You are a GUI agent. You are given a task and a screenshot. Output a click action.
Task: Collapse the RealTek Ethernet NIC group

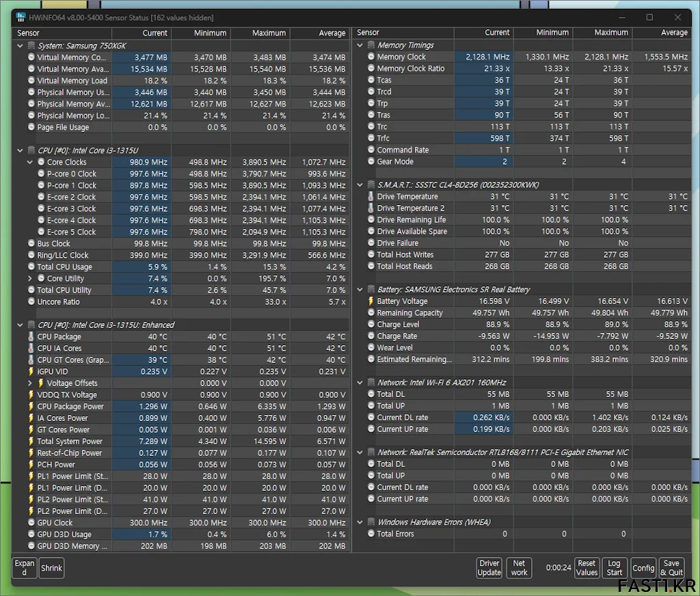tap(360, 452)
